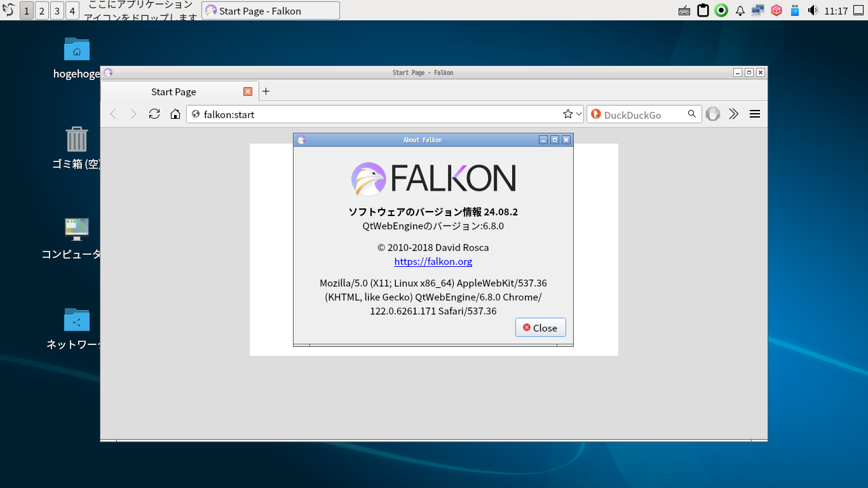This screenshot has width=868, height=488.
Task: Switch to workspace 1
Action: click(27, 11)
